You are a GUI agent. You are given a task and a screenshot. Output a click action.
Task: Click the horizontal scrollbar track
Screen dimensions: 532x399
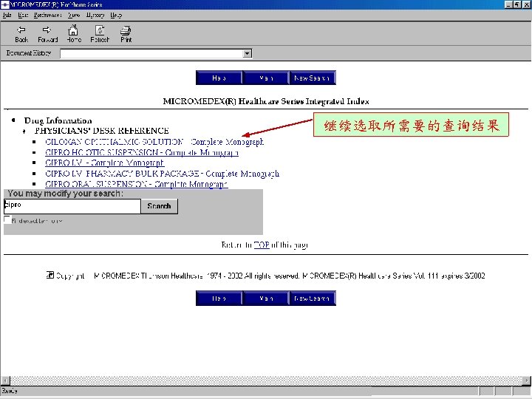266,381
